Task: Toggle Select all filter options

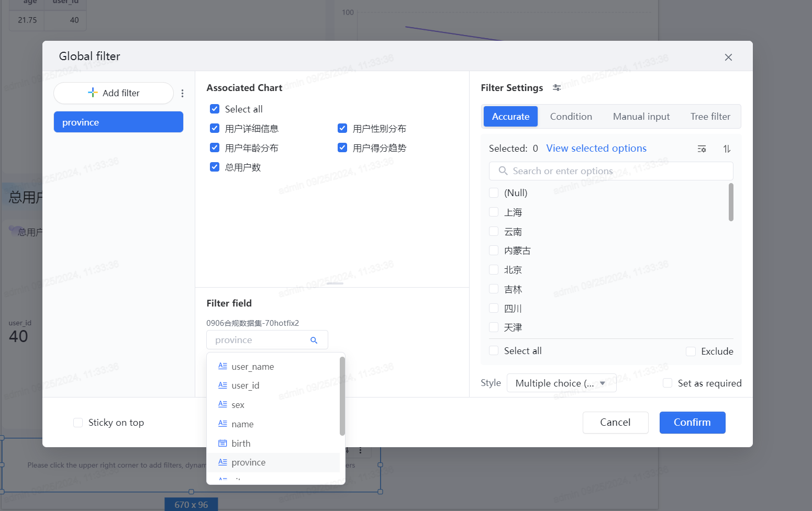Action: (494, 350)
